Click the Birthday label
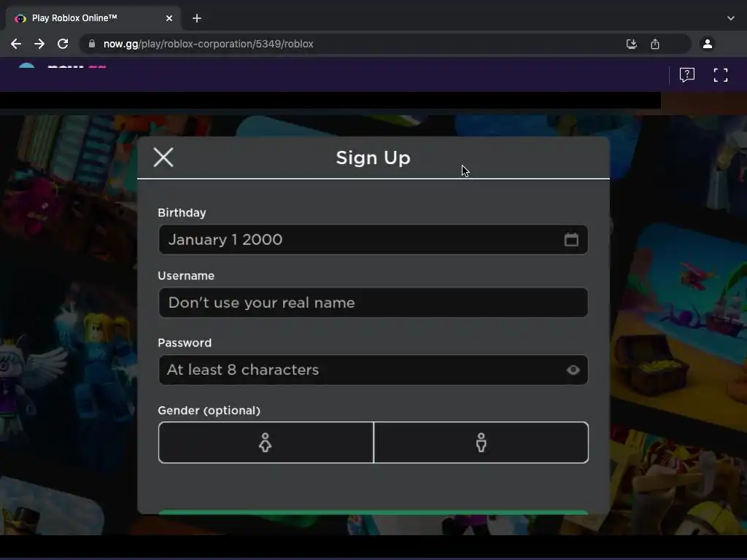Screen dimensions: 747x560 pyautogui.click(x=182, y=213)
